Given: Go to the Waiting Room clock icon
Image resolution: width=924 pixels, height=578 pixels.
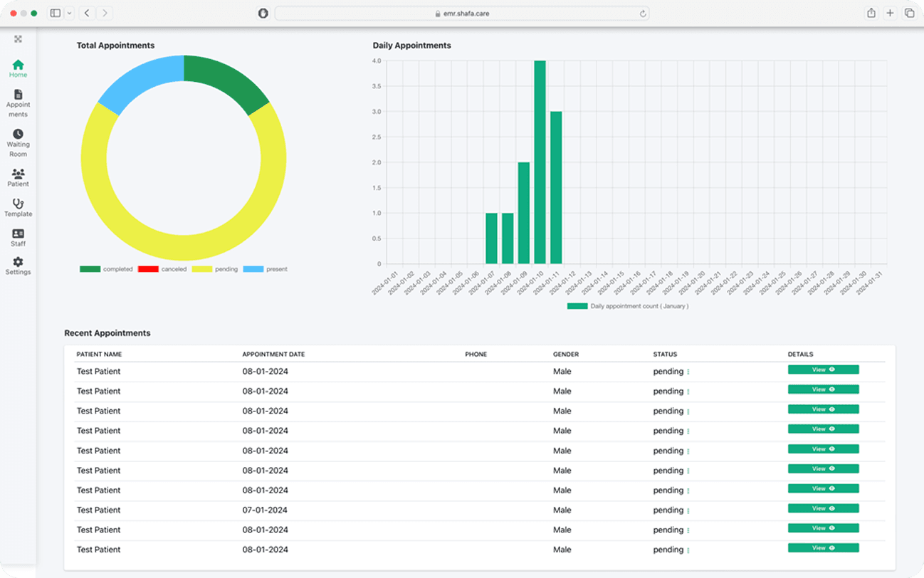Looking at the screenshot, I should coord(18,134).
